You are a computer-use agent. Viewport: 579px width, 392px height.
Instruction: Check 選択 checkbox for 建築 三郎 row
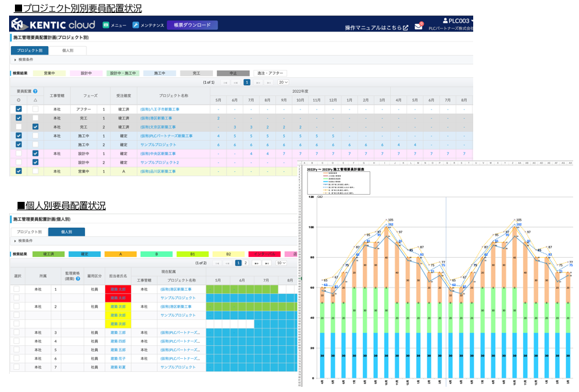pyautogui.click(x=16, y=332)
